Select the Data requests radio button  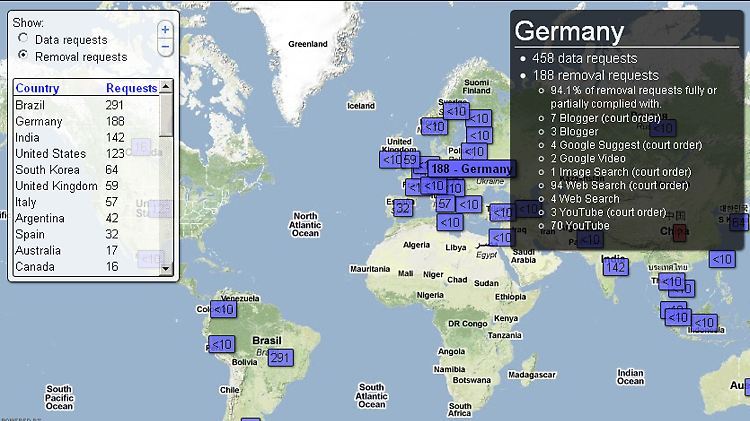(23, 38)
